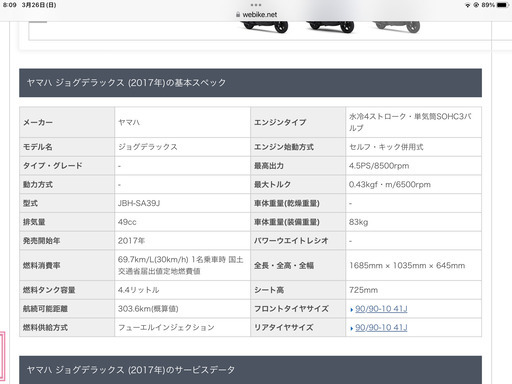Tap gray scooter thumbnail
The width and height of the screenshot is (512, 384).
396,27
